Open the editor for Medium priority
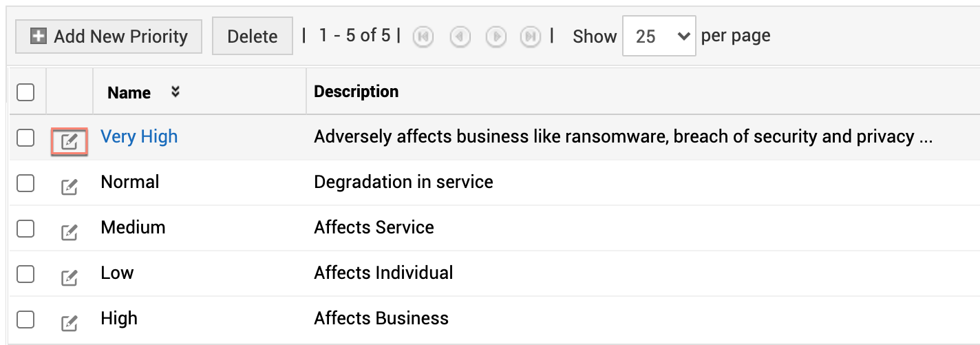Image resolution: width=980 pixels, height=345 pixels. click(70, 232)
